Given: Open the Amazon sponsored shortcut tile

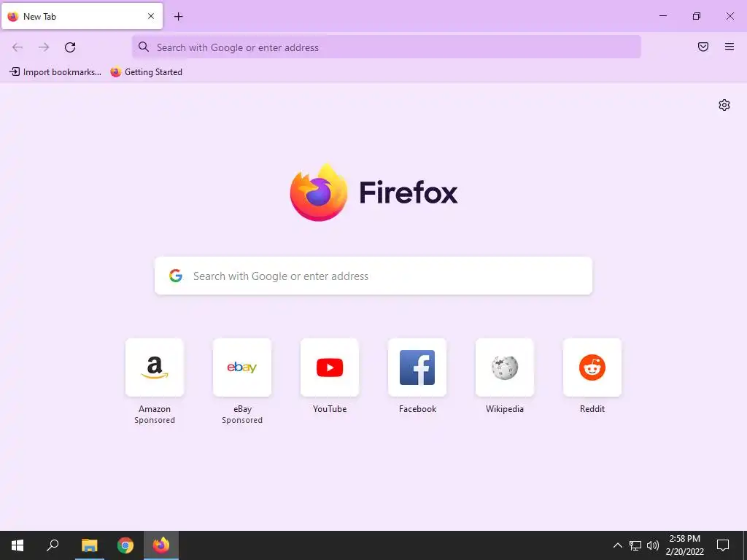Looking at the screenshot, I should click(155, 367).
